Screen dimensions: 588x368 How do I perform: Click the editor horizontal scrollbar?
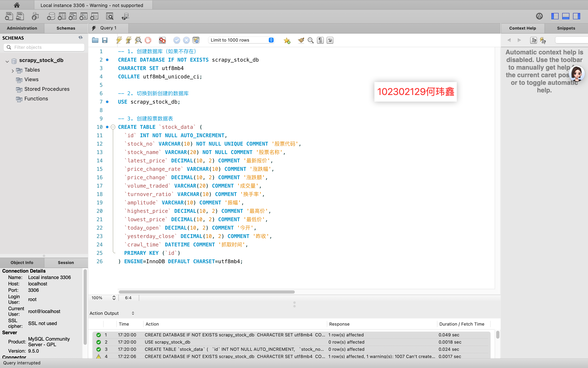coord(206,292)
